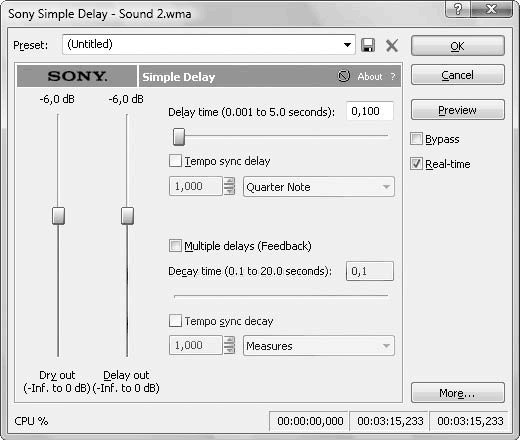Click the spinner arrows next to tempo sync delay value
520x440 pixels.
point(229,186)
